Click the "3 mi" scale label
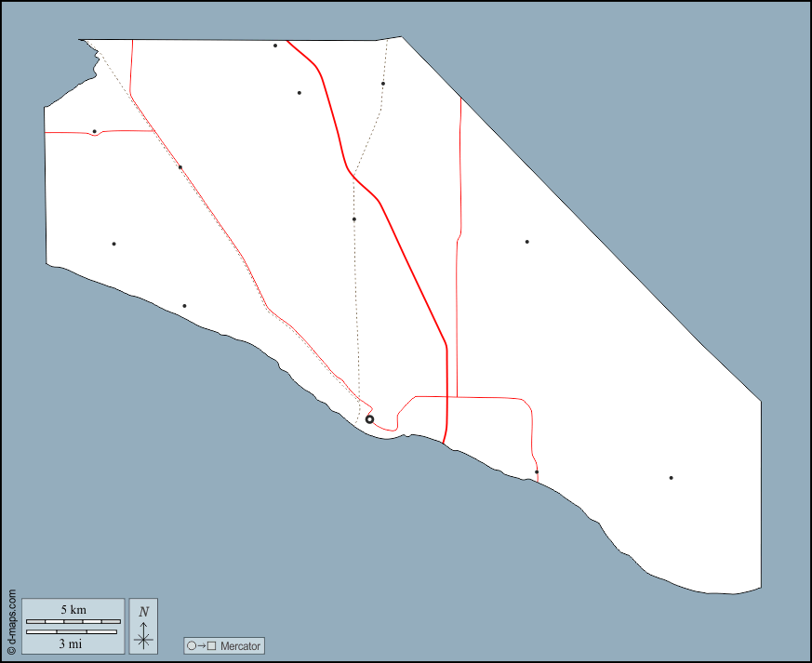Viewport: 812px width, 663px height. pyautogui.click(x=71, y=643)
